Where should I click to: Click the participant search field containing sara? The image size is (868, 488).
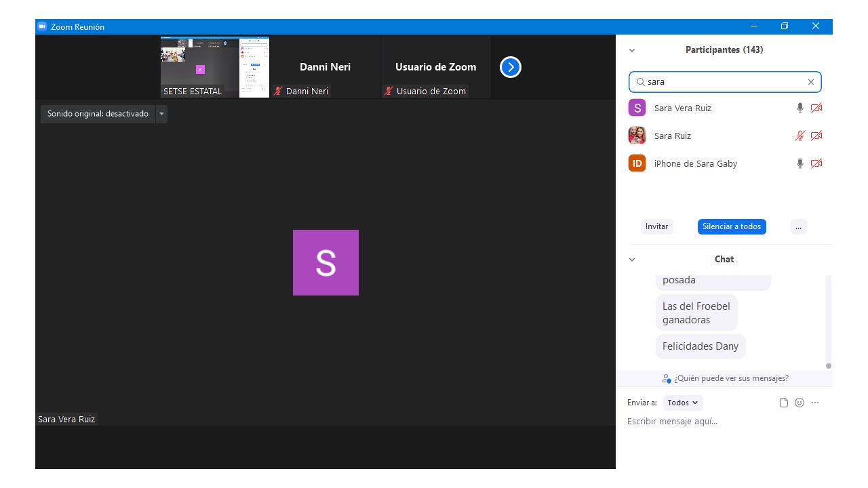[x=725, y=82]
